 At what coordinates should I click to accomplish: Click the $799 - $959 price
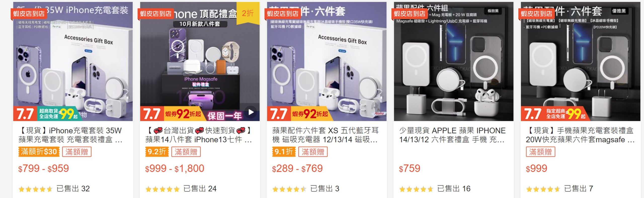click(x=44, y=168)
